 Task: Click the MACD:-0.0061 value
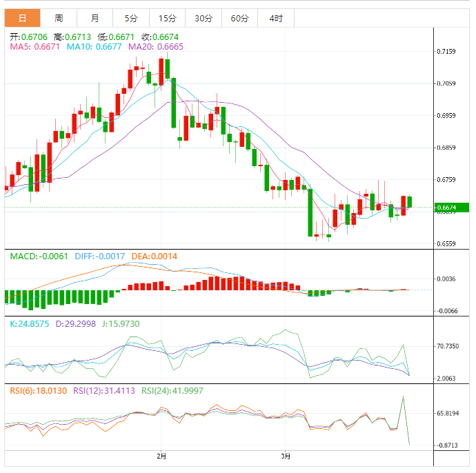point(39,256)
